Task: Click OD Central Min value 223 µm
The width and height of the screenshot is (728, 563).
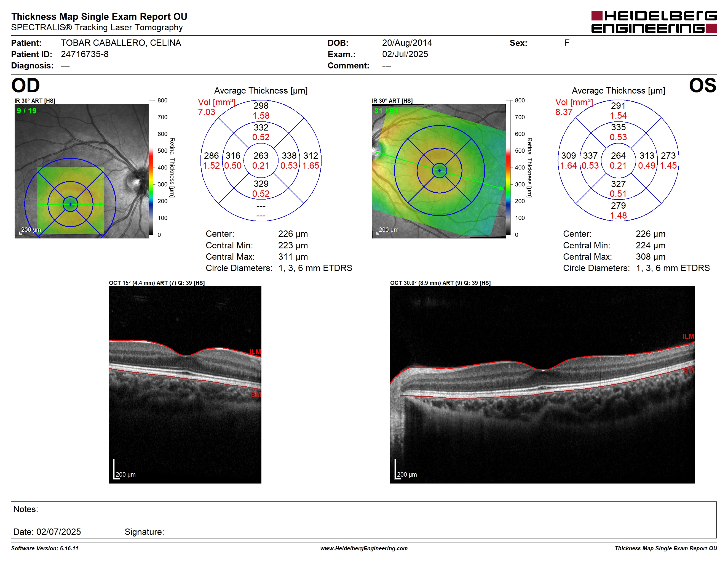Action: tap(293, 245)
